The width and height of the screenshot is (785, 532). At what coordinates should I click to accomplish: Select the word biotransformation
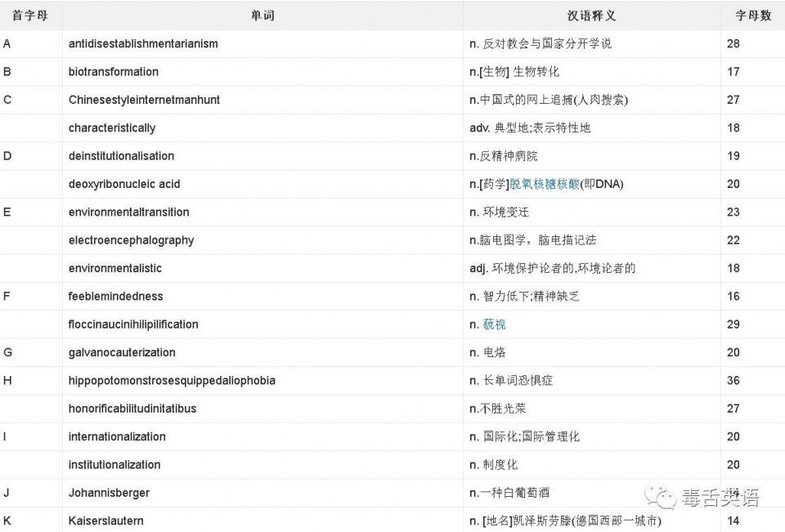(114, 72)
